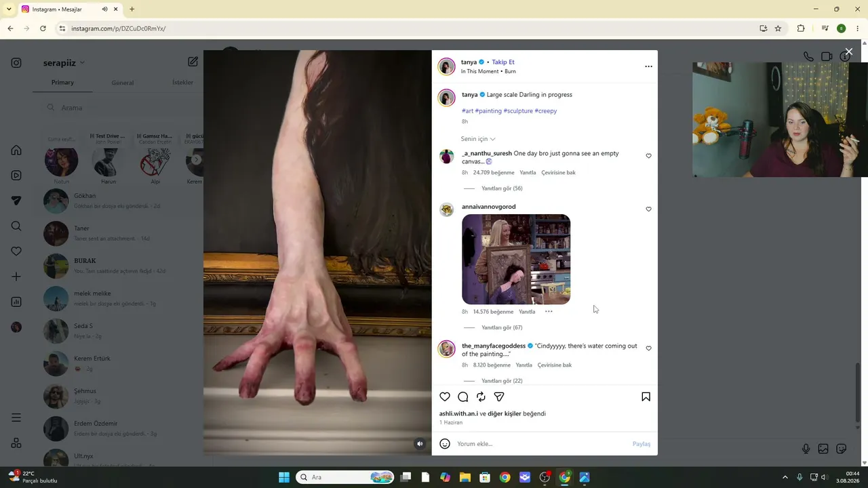The image size is (868, 488).
Task: Click the Arama search field in messages
Action: [x=122, y=108]
